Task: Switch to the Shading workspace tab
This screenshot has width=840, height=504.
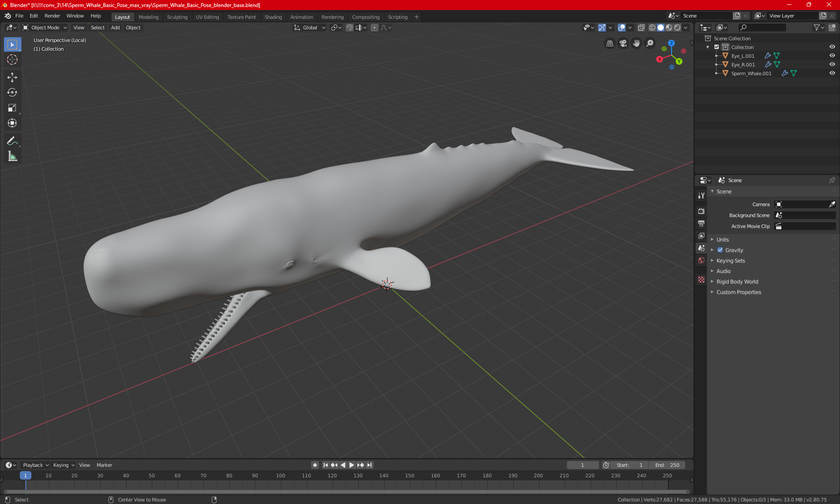Action: tap(273, 17)
